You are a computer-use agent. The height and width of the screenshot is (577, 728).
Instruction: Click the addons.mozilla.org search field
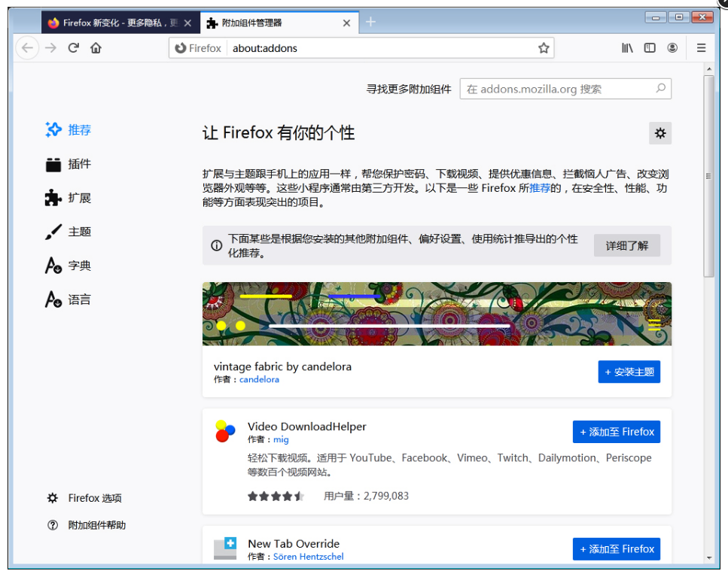pyautogui.click(x=565, y=88)
